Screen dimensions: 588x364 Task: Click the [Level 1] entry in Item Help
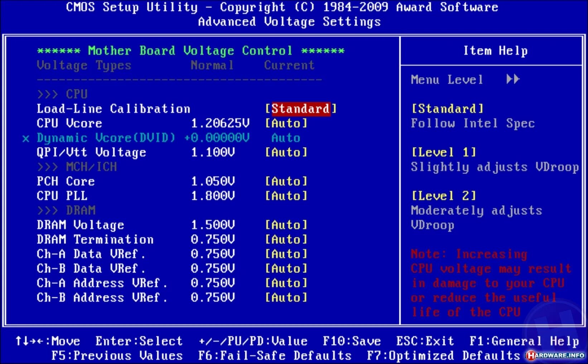tap(444, 152)
